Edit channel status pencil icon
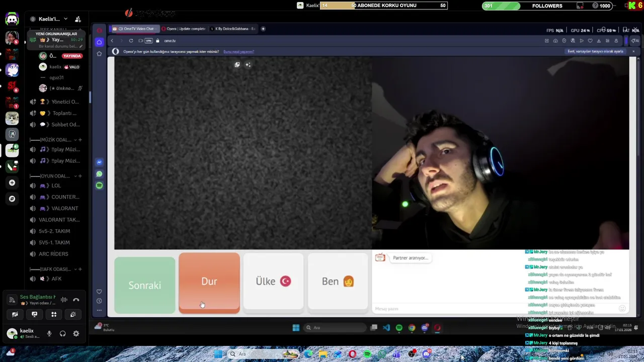The width and height of the screenshot is (644, 362). pos(80,46)
